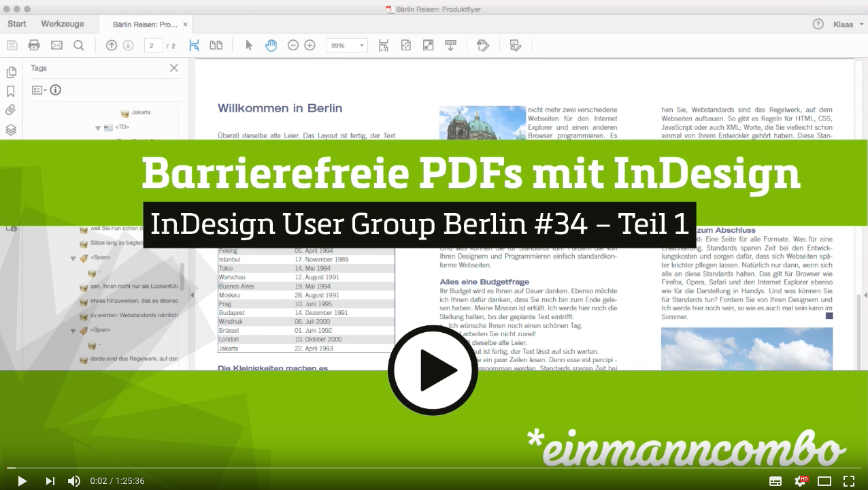This screenshot has height=490, width=868.
Task: Open the layers sidebar icon
Action: coord(11,129)
